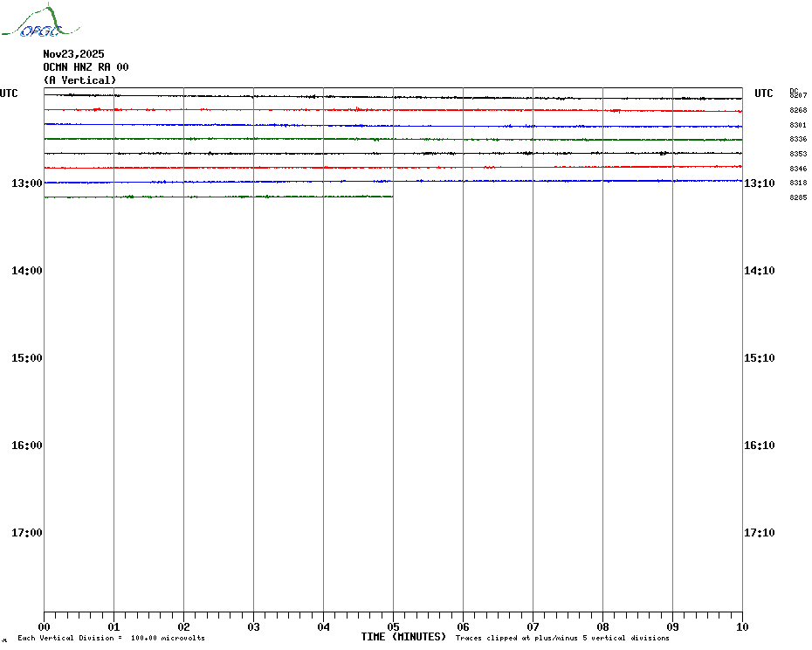Click the "14:10" time label

(x=760, y=271)
